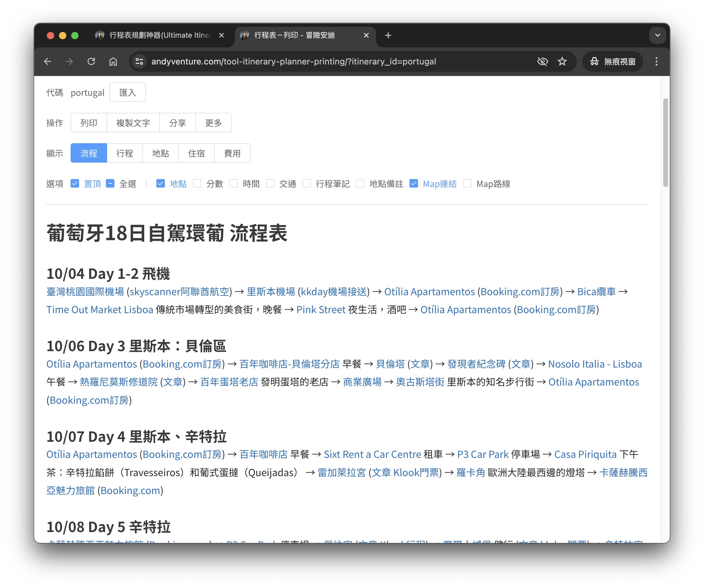The image size is (704, 588).
Task: Toggle the 全選 select-all checkbox
Action: [110, 184]
